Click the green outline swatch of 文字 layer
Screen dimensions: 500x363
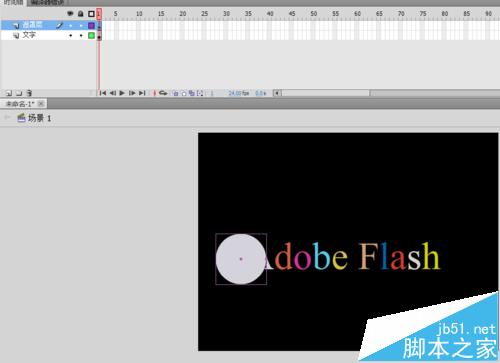pyautogui.click(x=91, y=35)
